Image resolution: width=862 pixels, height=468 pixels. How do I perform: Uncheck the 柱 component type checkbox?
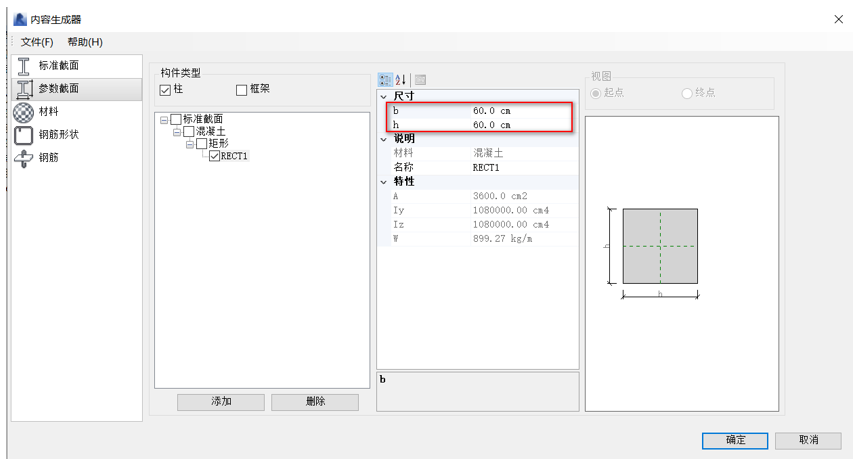(x=166, y=90)
